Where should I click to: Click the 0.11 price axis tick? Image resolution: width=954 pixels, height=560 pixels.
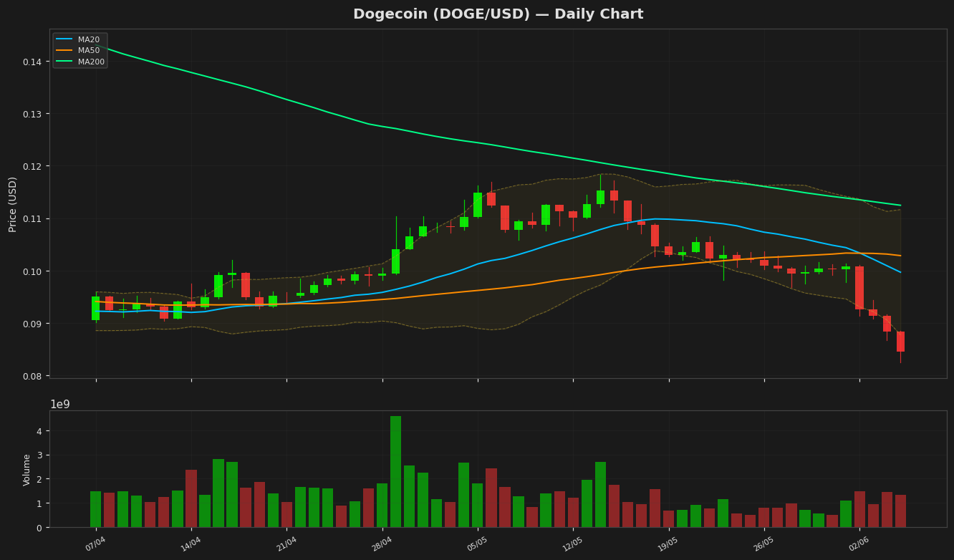pyautogui.click(x=32, y=218)
